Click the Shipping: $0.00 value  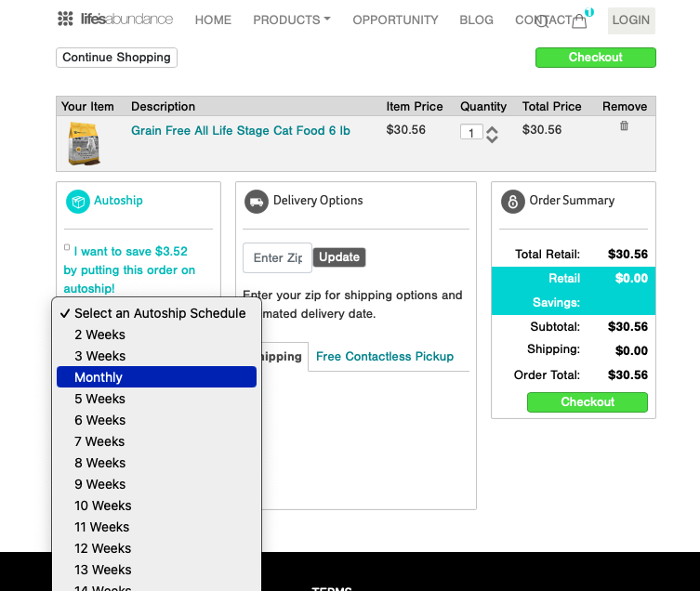[631, 351]
